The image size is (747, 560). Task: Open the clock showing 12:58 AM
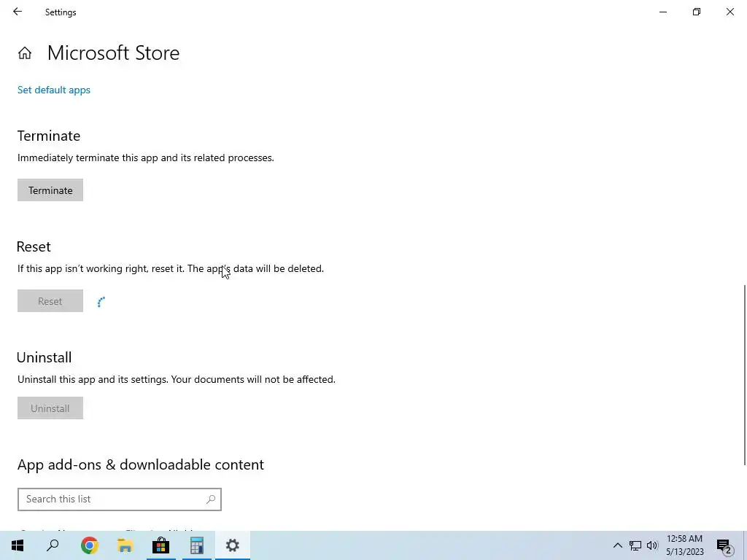point(684,545)
